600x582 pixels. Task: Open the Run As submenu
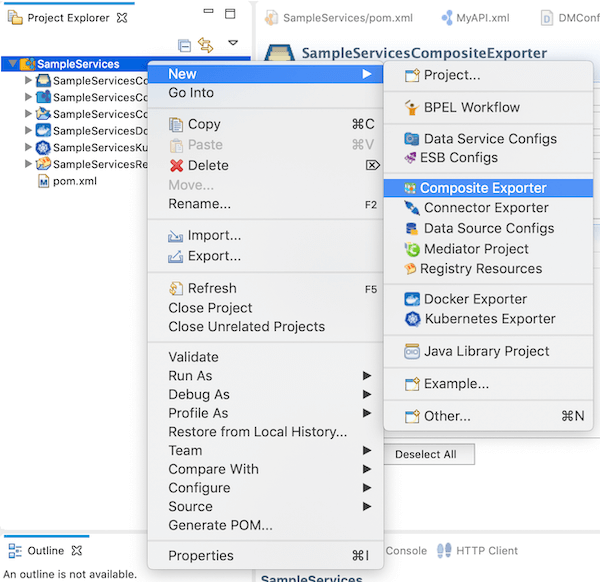265,375
